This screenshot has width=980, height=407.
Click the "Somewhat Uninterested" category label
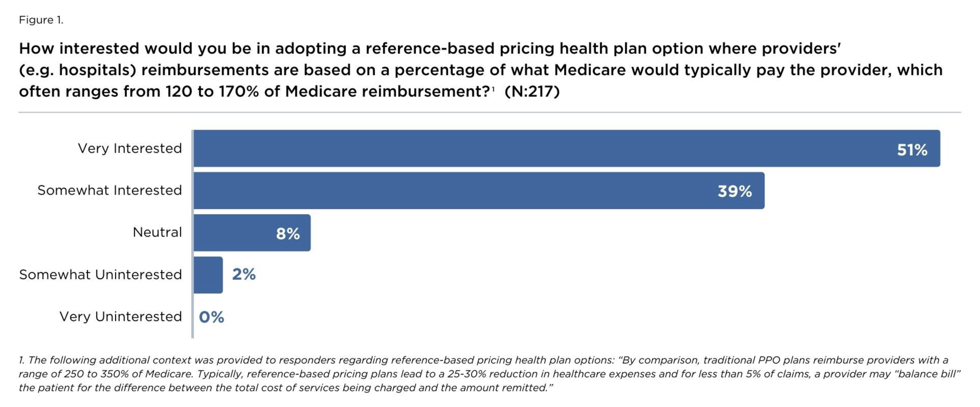(x=101, y=275)
